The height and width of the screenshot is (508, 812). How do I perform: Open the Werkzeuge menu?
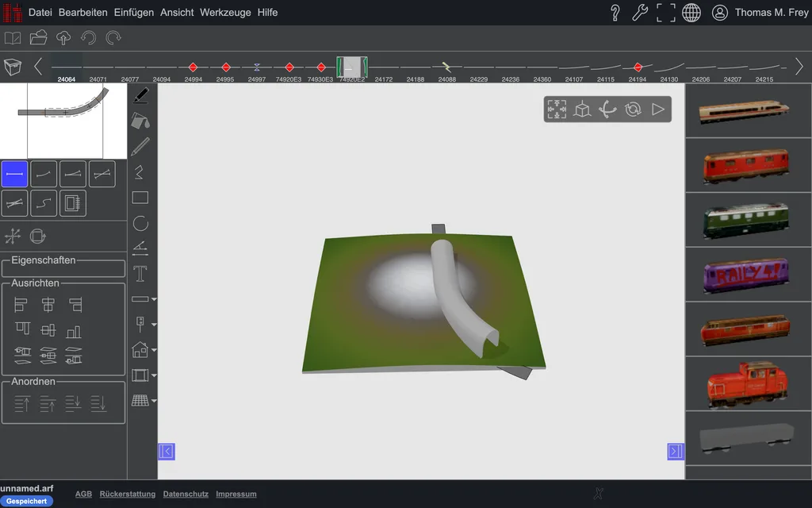pyautogui.click(x=225, y=13)
